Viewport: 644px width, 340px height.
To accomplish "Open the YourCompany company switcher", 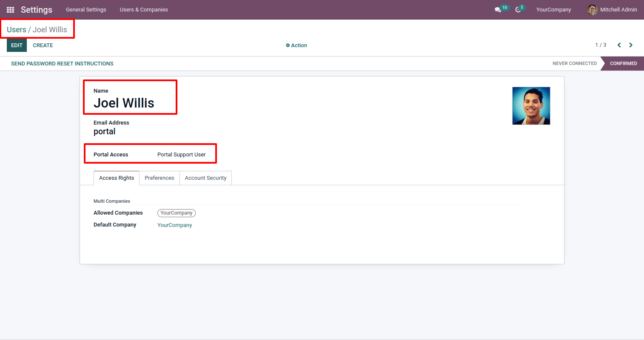I will (553, 10).
